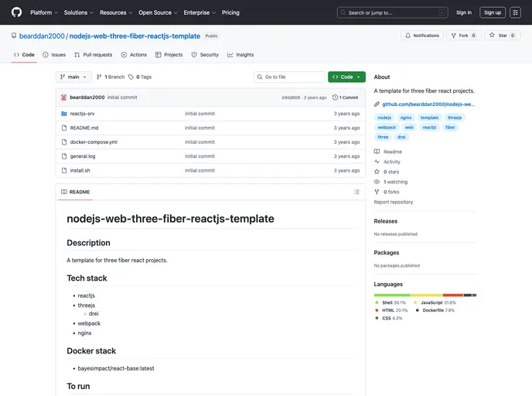This screenshot has height=396, width=532.
Task: Open the commit history clock icon
Action: tap(336, 97)
